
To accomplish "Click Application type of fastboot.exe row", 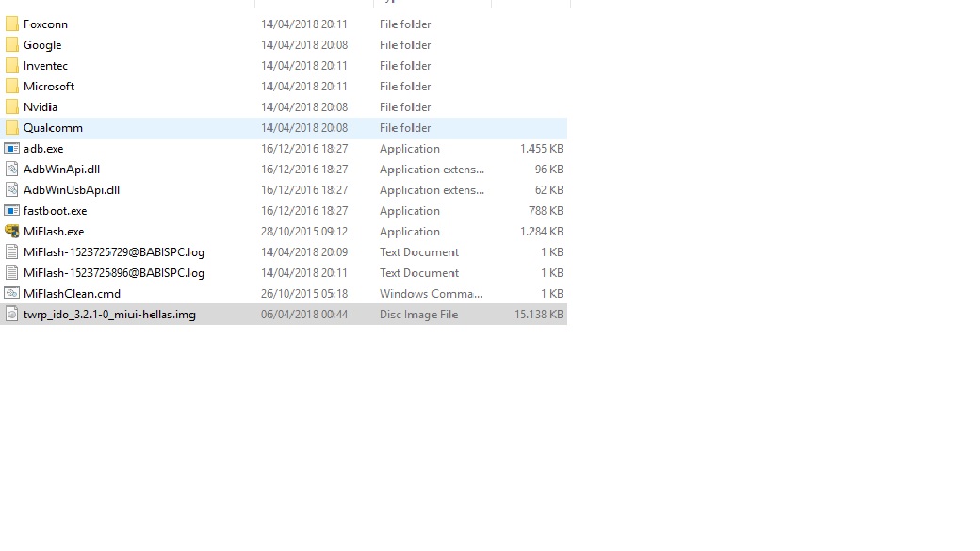I will (409, 211).
